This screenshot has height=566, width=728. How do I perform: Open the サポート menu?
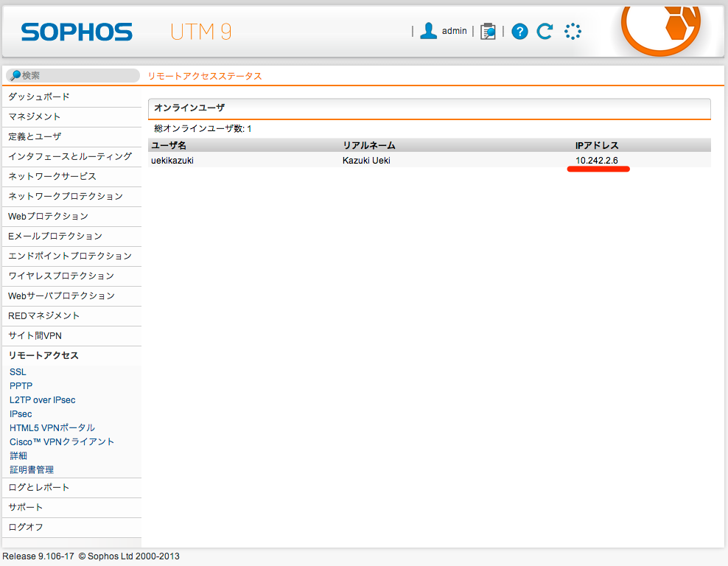72,508
